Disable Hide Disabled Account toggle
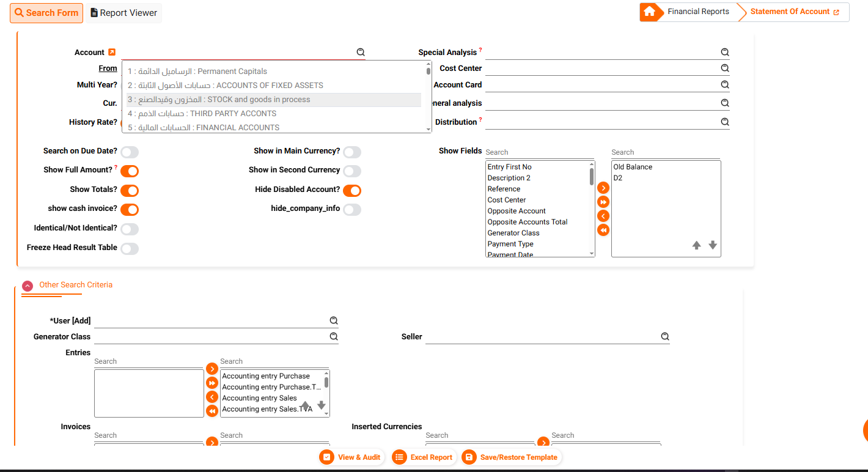868x472 pixels. 352,191
